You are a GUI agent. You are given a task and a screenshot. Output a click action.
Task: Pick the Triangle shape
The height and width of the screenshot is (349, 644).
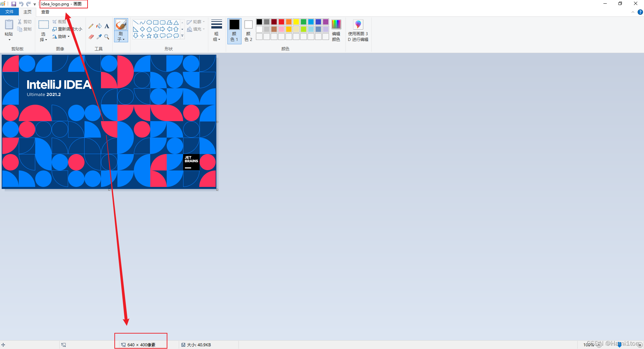pyautogui.click(x=176, y=22)
